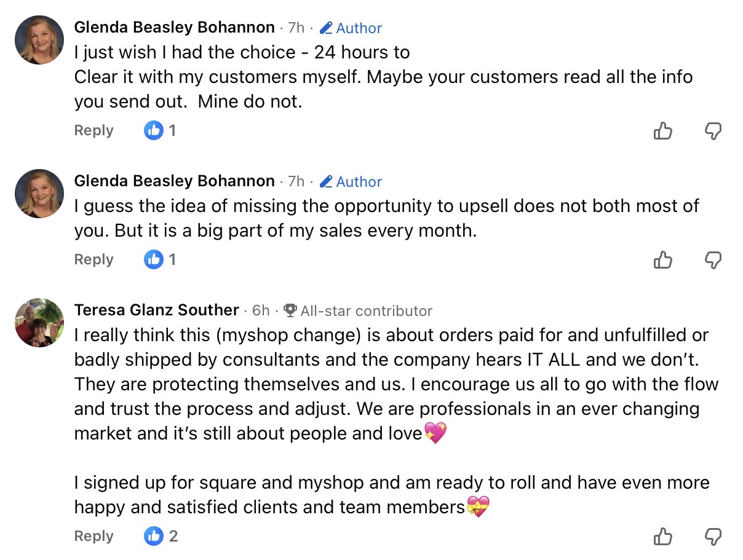743x560 pixels.
Task: Reply to Glenda's first comment
Action: (x=93, y=130)
